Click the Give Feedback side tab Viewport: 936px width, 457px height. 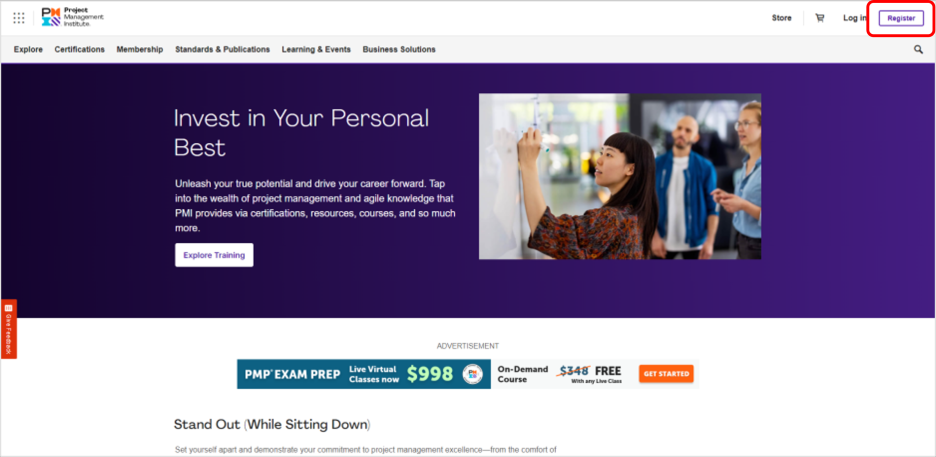tap(8, 329)
